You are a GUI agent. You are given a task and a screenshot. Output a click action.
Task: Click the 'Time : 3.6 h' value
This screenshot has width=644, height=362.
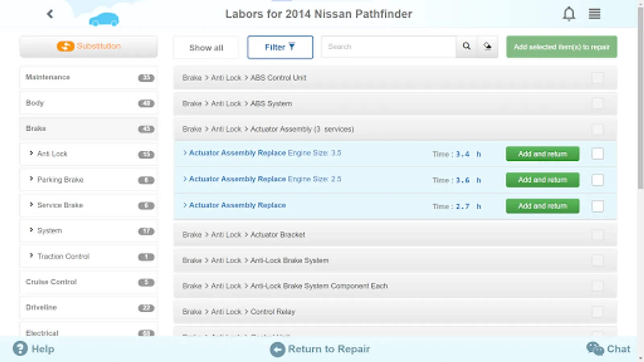click(457, 180)
